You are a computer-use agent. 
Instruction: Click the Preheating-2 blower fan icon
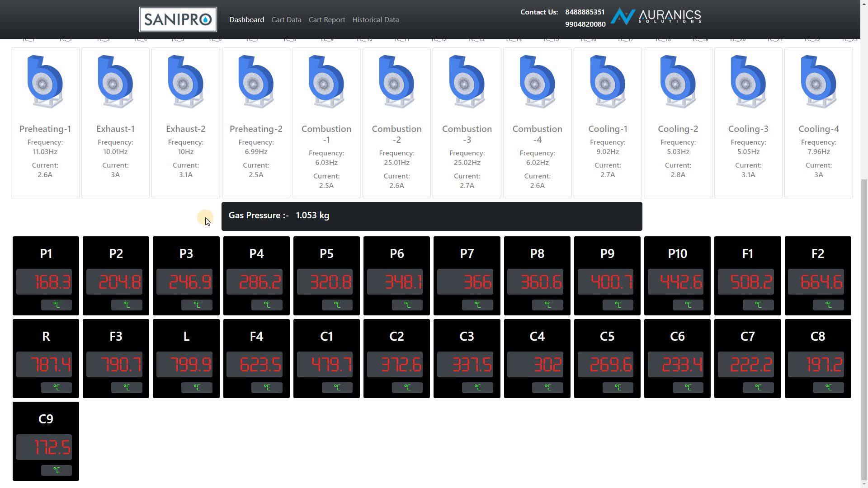256,81
